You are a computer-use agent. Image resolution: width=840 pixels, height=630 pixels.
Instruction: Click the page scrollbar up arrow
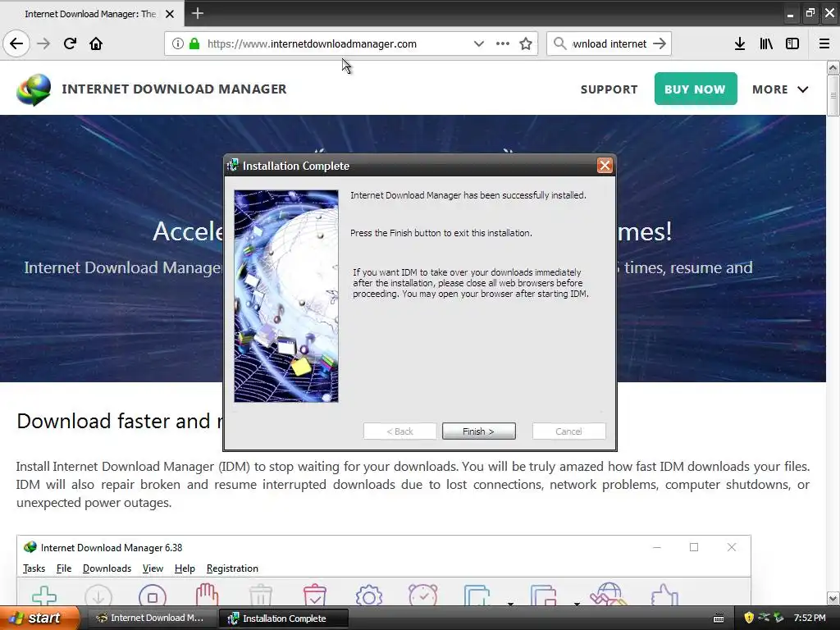coord(833,67)
